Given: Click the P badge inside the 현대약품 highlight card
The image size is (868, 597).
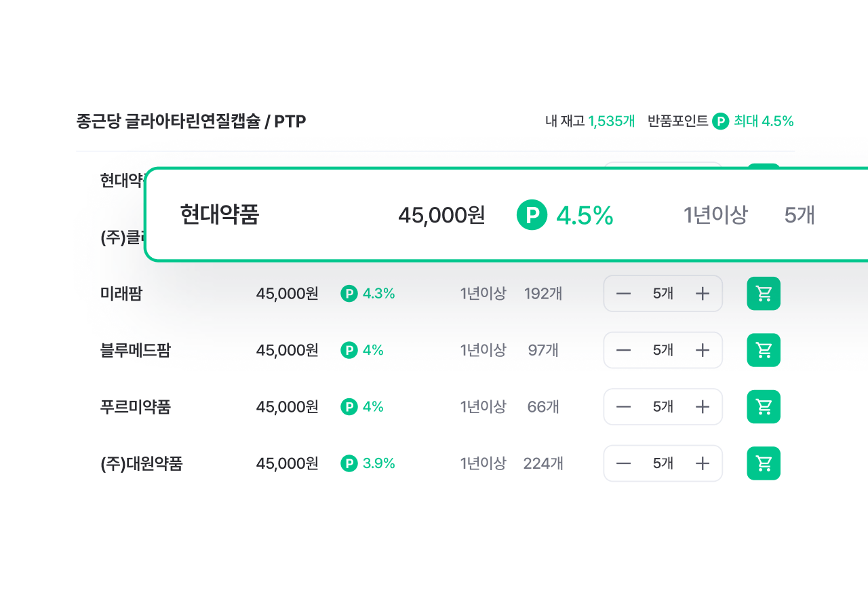Looking at the screenshot, I should pos(532,214).
